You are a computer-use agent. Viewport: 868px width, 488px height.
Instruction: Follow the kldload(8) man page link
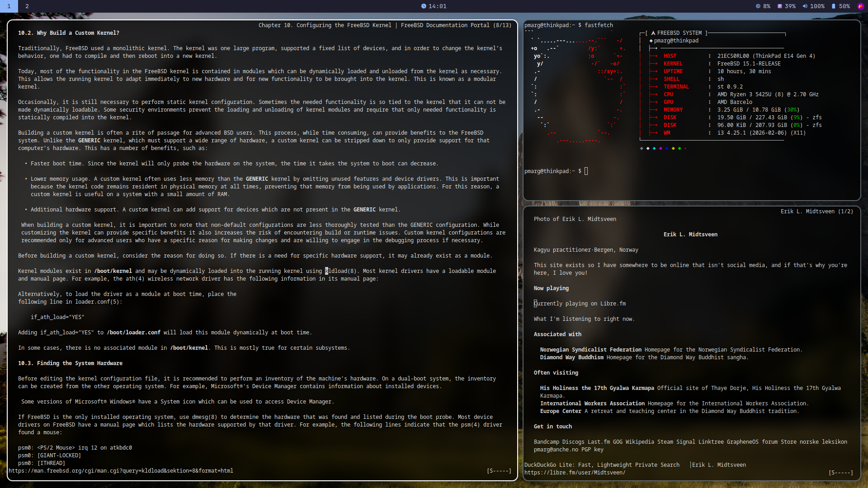pyautogui.click(x=341, y=271)
